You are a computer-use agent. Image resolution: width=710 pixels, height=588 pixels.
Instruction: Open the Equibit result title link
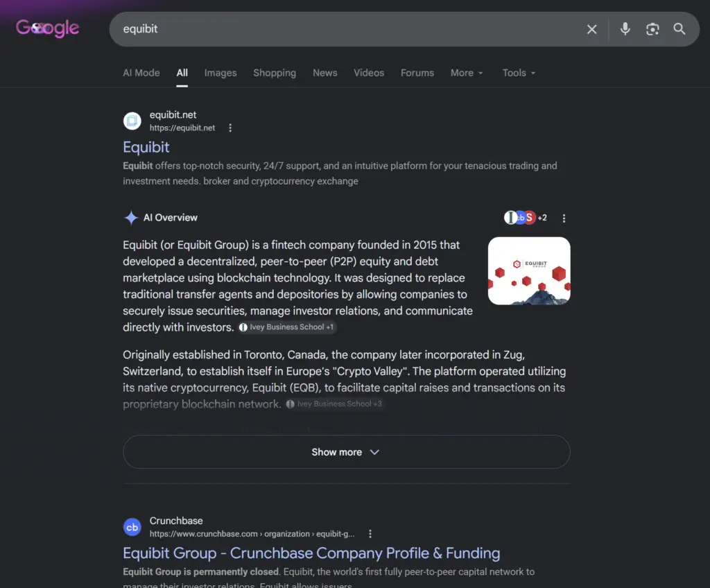146,147
